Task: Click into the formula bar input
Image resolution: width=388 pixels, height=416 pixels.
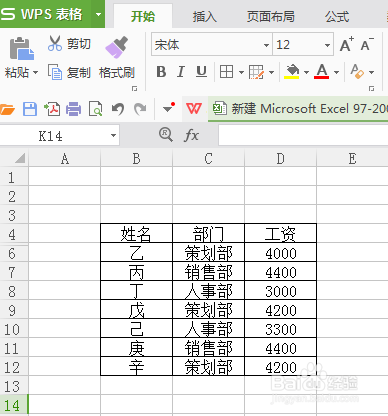Action: [x=303, y=135]
